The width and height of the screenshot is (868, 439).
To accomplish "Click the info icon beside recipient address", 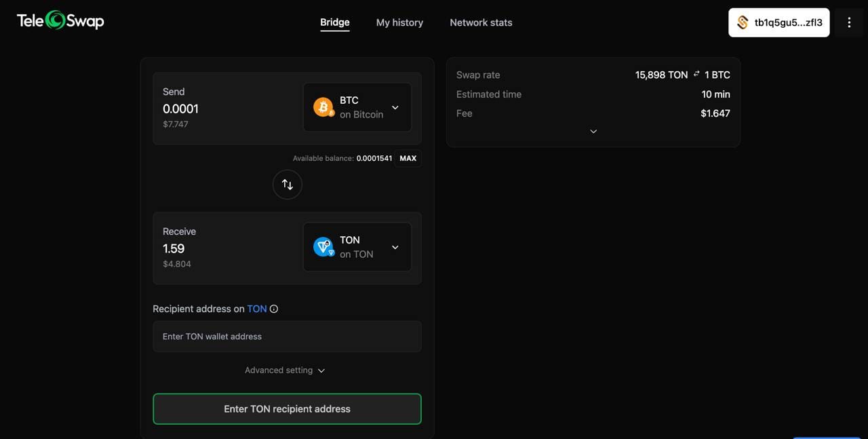I will pos(274,309).
